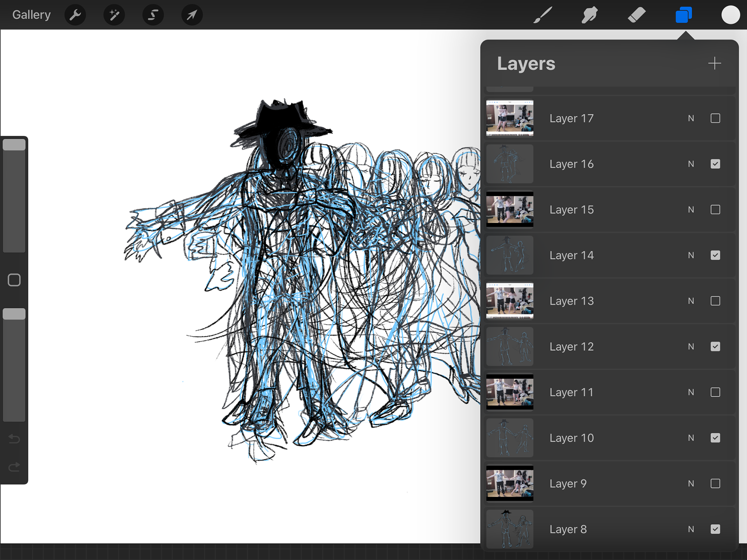
Task: Click the 'Layer 11' name text
Action: coord(572,392)
